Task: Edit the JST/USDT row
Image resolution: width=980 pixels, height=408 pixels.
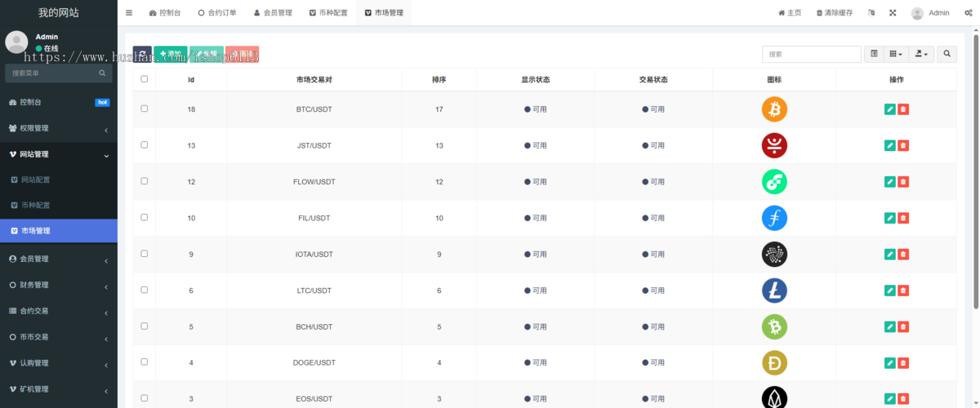Action: point(890,145)
